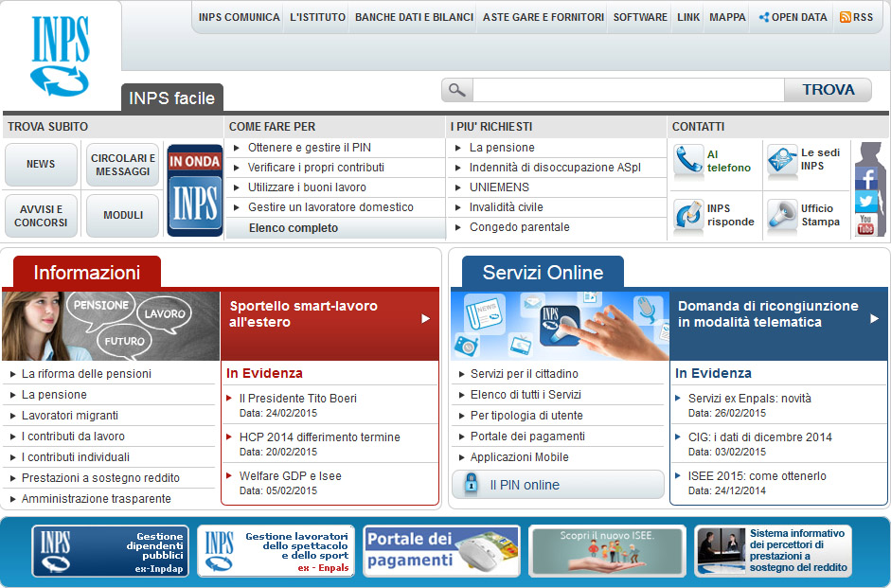Open ISEE 2015: come ottenerlo
Image resolution: width=891 pixels, height=588 pixels.
tap(757, 476)
